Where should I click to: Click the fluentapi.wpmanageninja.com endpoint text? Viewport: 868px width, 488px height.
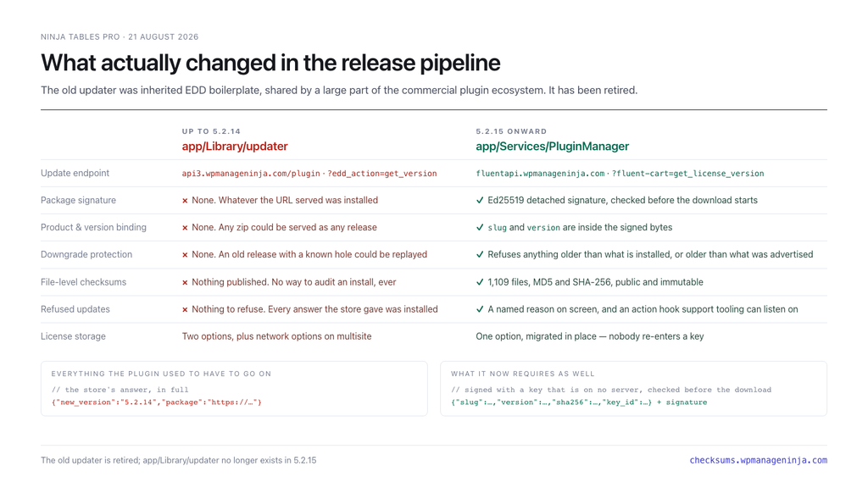click(540, 174)
